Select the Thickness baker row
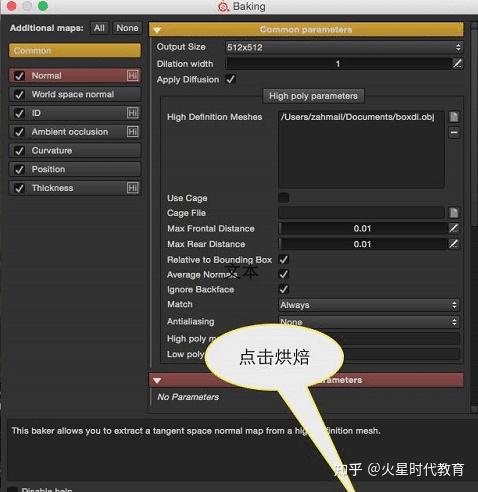478x492 pixels. 75,188
